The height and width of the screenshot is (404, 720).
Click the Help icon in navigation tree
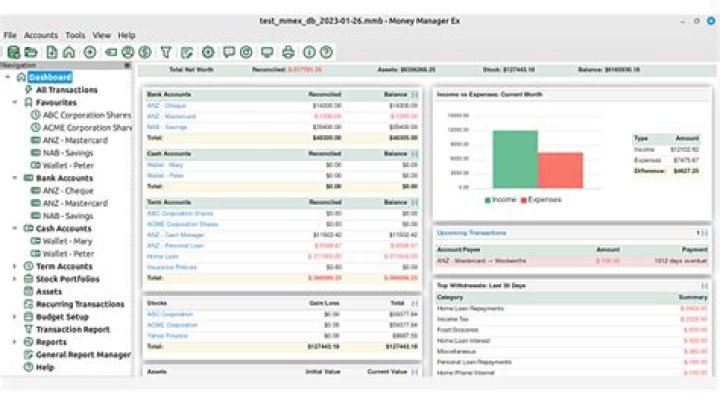pos(28,367)
